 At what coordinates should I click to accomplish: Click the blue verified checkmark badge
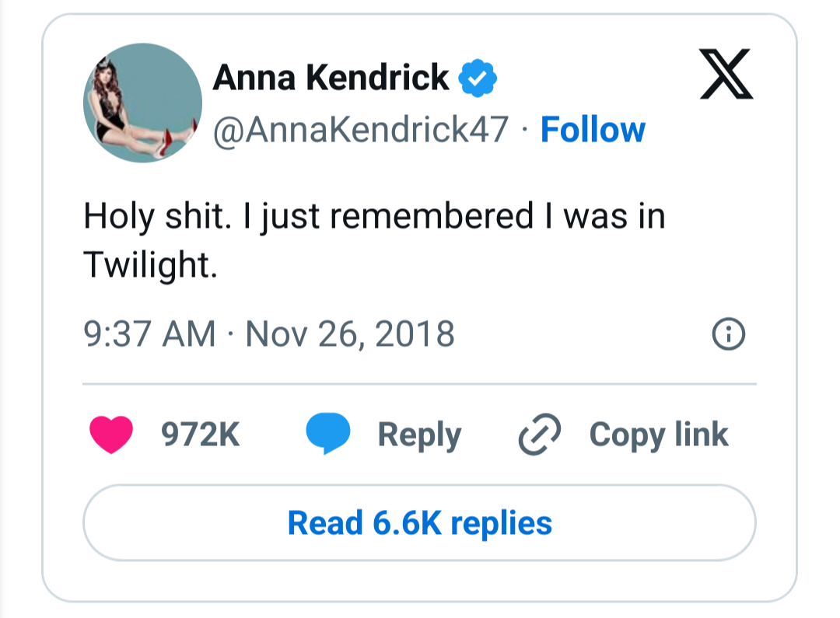477,79
